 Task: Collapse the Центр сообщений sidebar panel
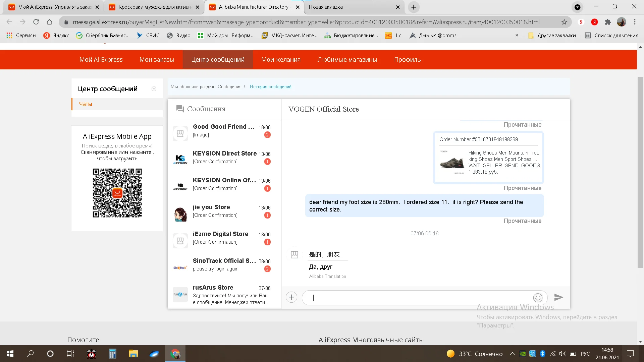point(154,89)
